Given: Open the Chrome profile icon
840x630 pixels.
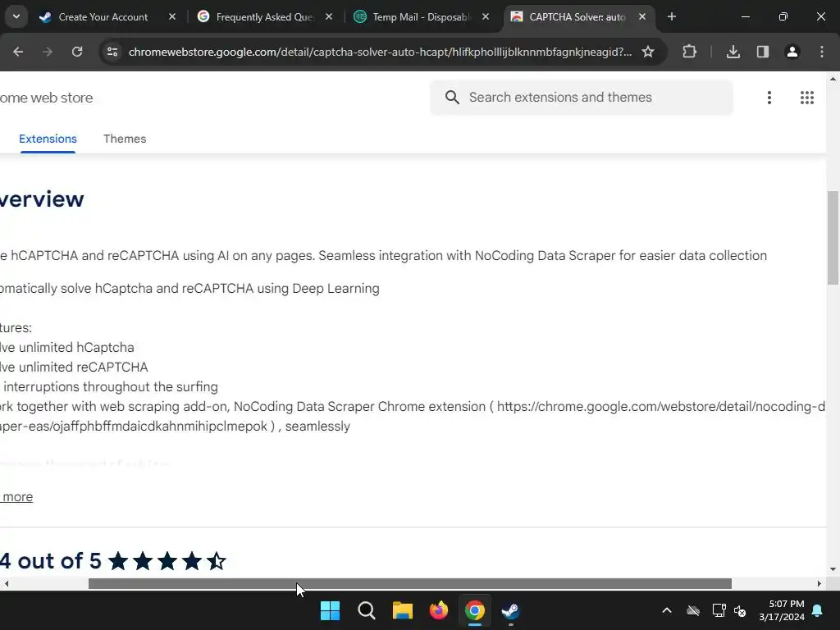Looking at the screenshot, I should [x=792, y=52].
